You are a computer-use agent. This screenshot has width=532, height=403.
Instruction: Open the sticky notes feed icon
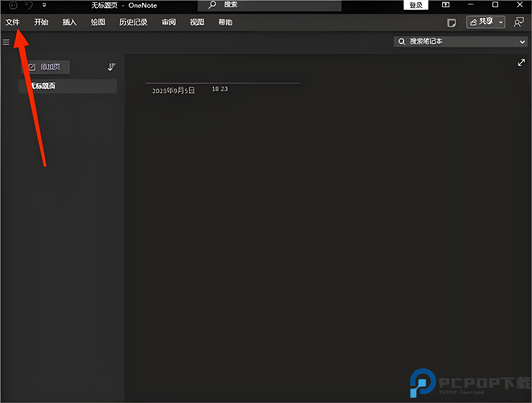452,23
